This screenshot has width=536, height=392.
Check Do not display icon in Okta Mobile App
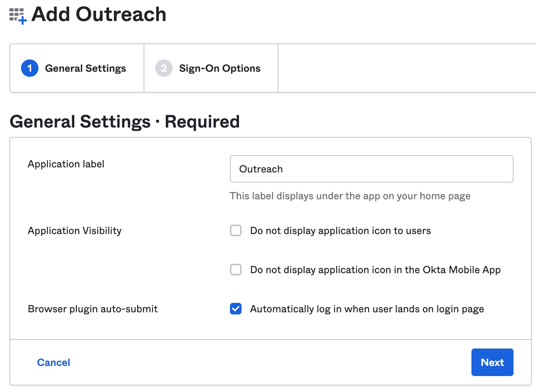(x=236, y=270)
